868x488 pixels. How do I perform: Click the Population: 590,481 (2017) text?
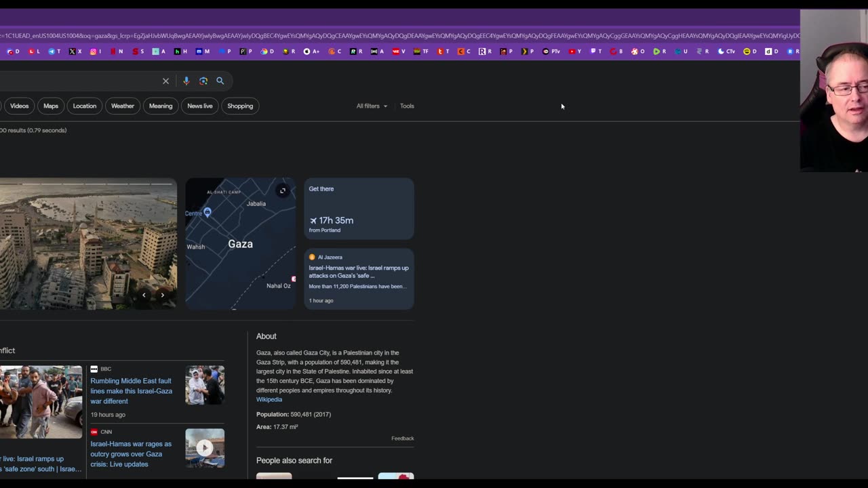294,414
